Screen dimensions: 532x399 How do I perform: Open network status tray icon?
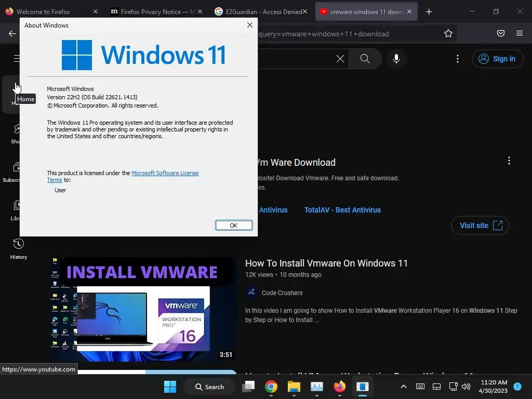453,387
